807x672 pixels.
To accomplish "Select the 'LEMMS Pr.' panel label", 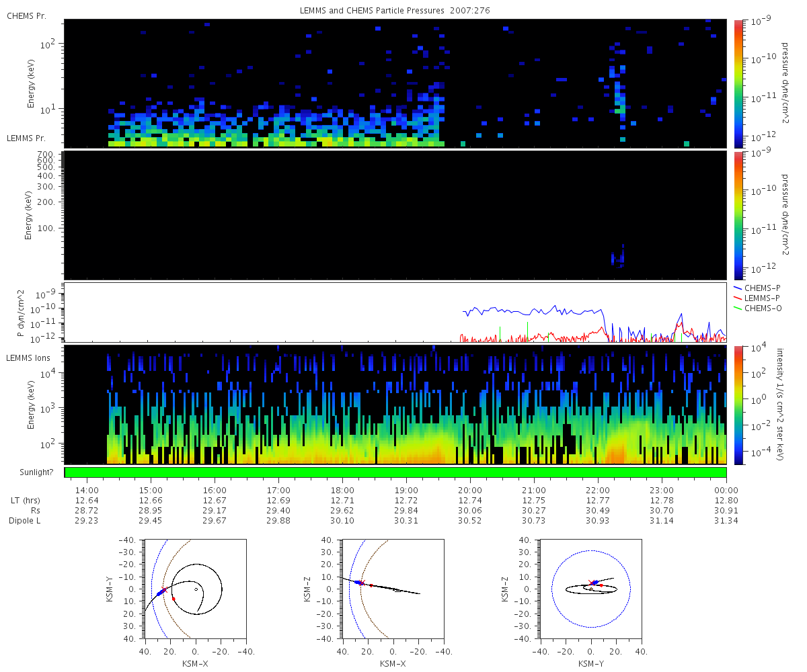I will point(26,138).
